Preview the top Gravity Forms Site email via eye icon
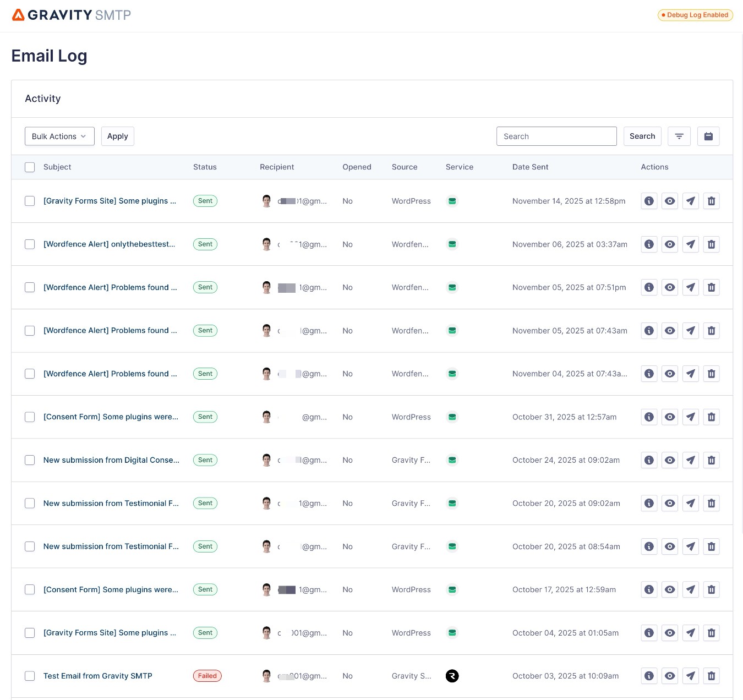 670,201
